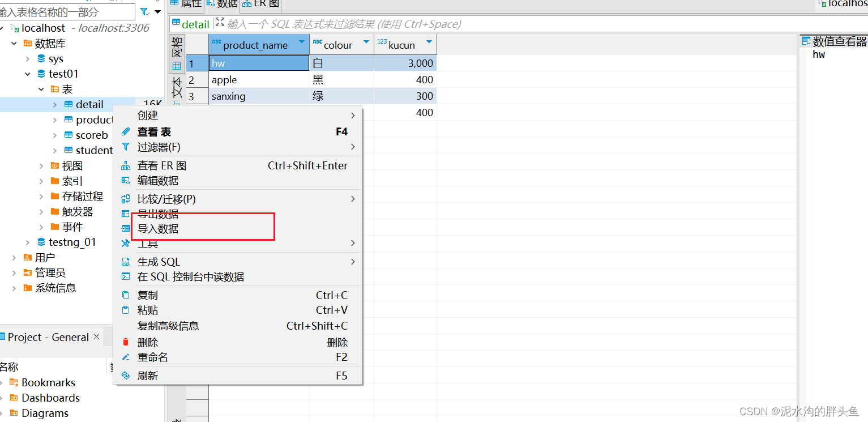
Task: Select the colour cell 绿
Action: tap(341, 96)
